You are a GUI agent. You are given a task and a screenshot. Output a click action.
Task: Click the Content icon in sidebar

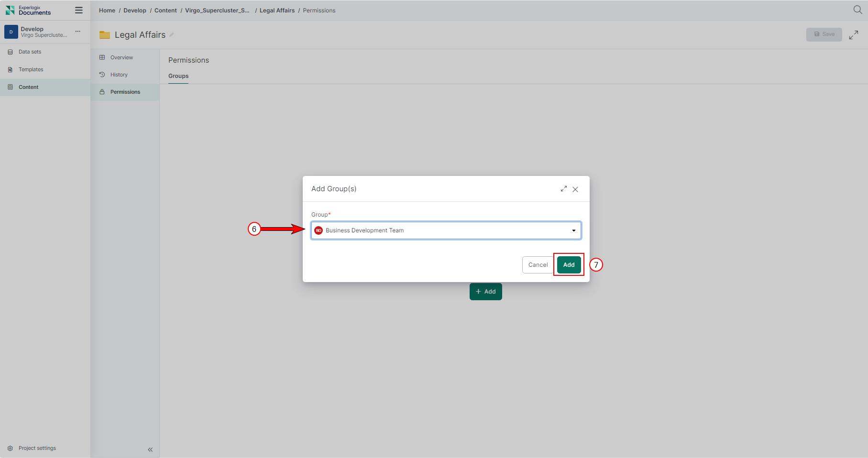tap(10, 87)
